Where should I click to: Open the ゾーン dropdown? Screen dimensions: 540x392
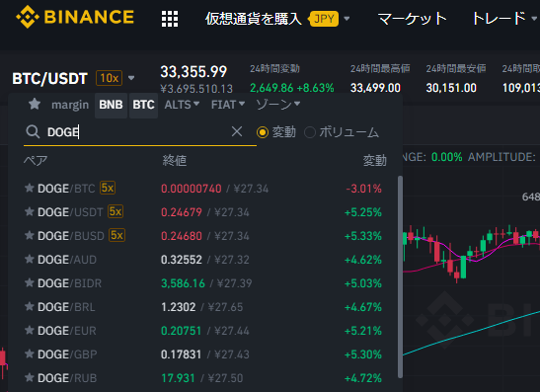[x=278, y=105]
